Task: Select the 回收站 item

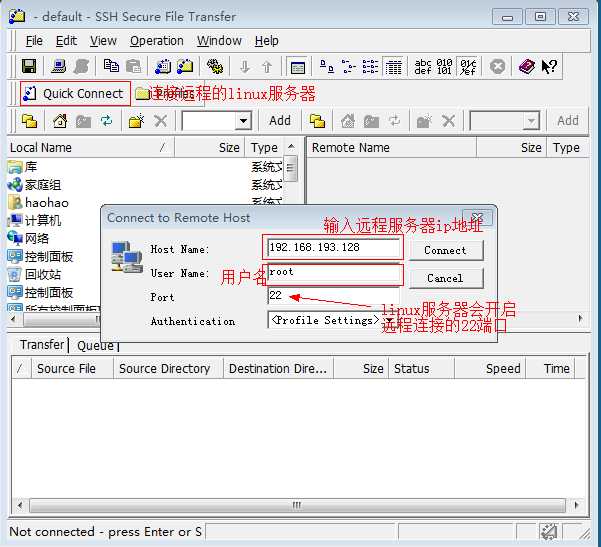Action: [x=34, y=274]
